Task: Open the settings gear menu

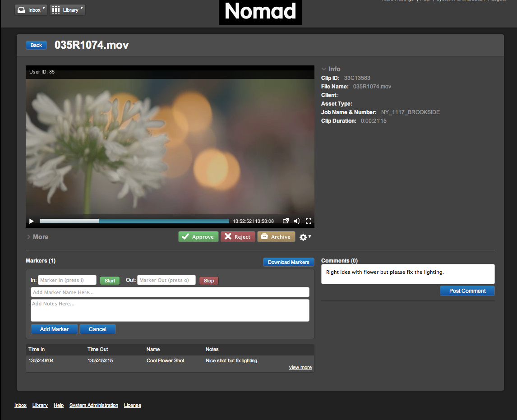Action: (305, 237)
